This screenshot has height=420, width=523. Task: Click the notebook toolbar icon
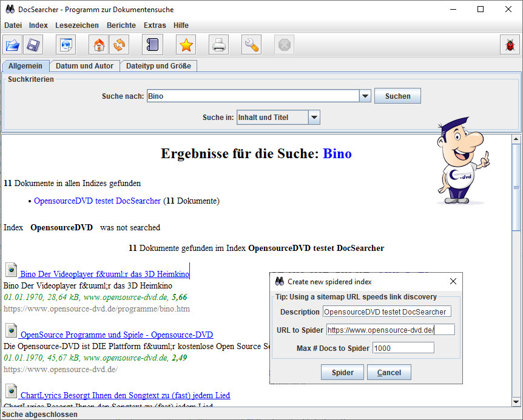[x=153, y=45]
